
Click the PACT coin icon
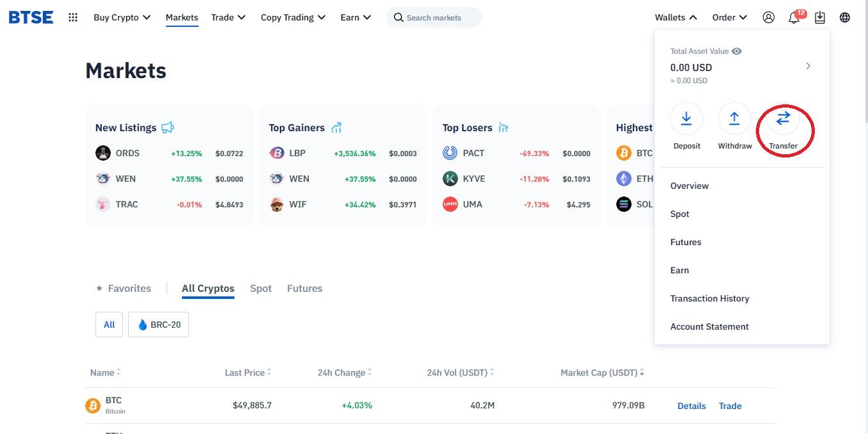tap(450, 153)
